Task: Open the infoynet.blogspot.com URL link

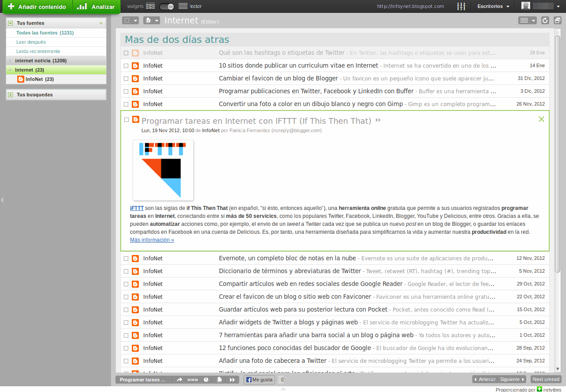Action: pos(410,7)
